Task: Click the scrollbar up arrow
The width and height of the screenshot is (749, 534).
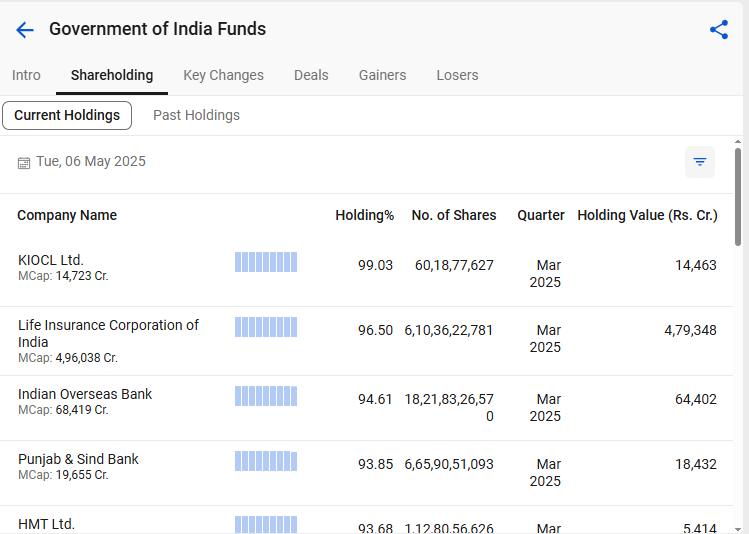Action: pos(738,142)
